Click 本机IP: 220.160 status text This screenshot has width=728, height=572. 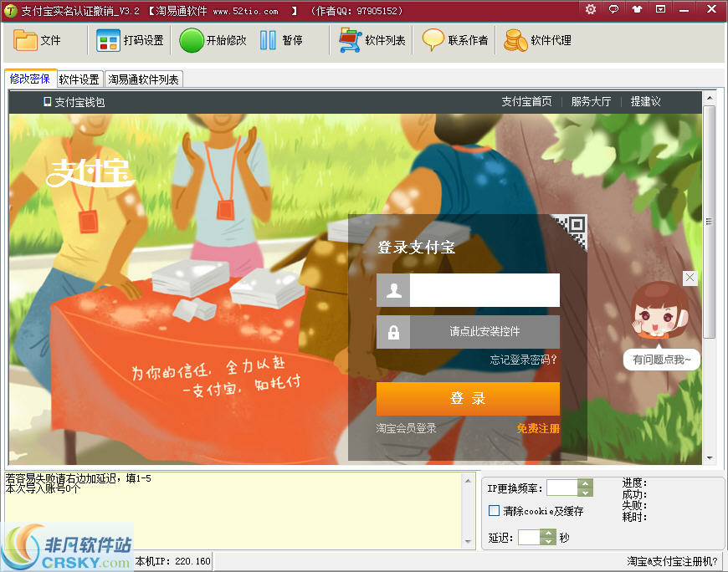(x=172, y=561)
